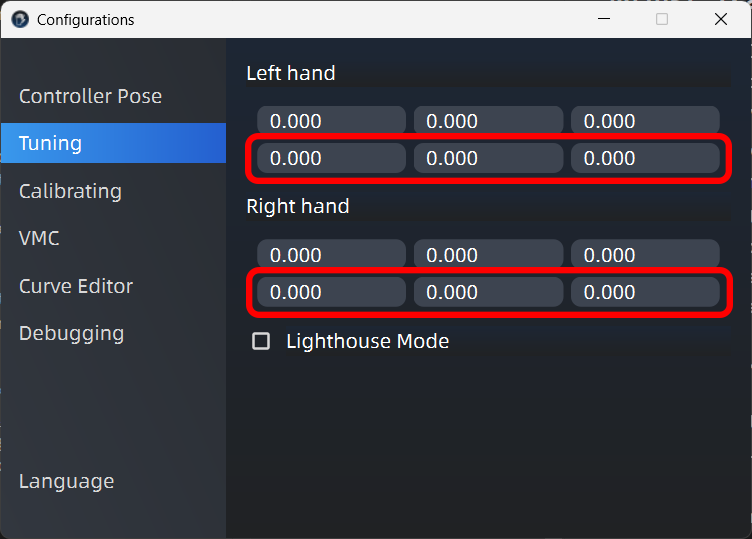
Task: Click Right hand highlighted-row middle value field
Action: click(488, 292)
